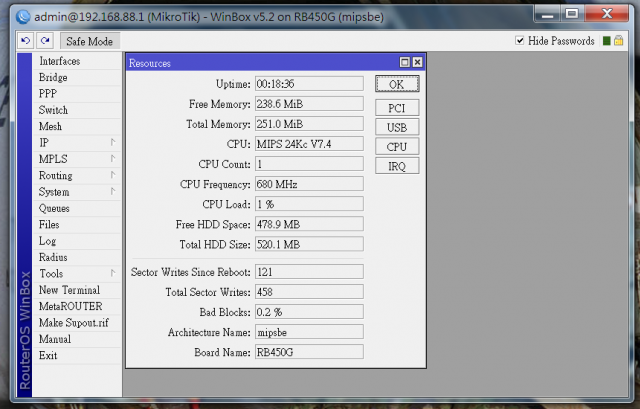The height and width of the screenshot is (409, 640).
Task: Open the Queues menu item
Action: coord(77,208)
